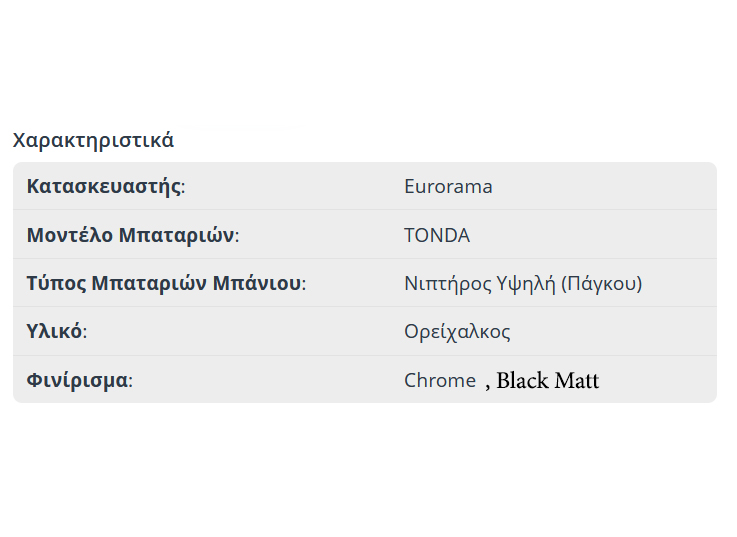Image resolution: width=737 pixels, height=537 pixels.
Task: Click the Φινίρισμα label
Action: coord(79,381)
